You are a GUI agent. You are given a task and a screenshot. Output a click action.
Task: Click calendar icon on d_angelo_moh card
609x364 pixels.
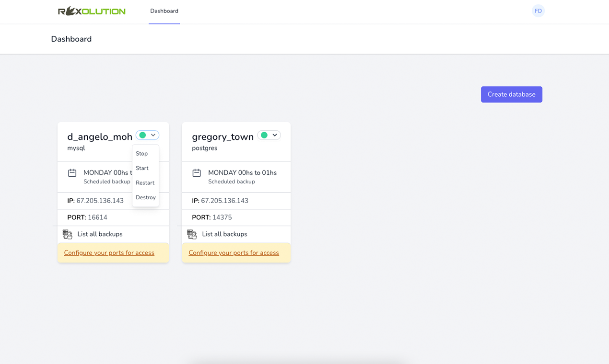coord(72,173)
